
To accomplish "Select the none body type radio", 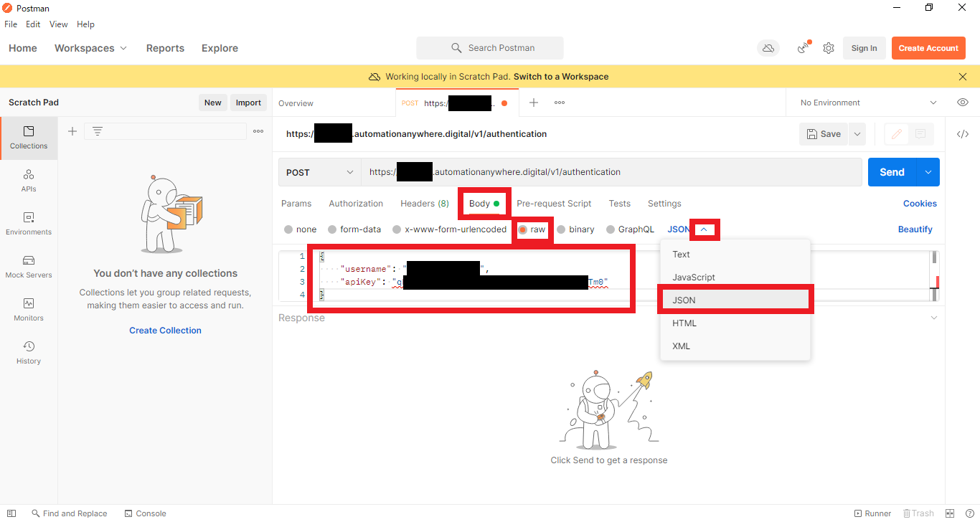I will [288, 229].
